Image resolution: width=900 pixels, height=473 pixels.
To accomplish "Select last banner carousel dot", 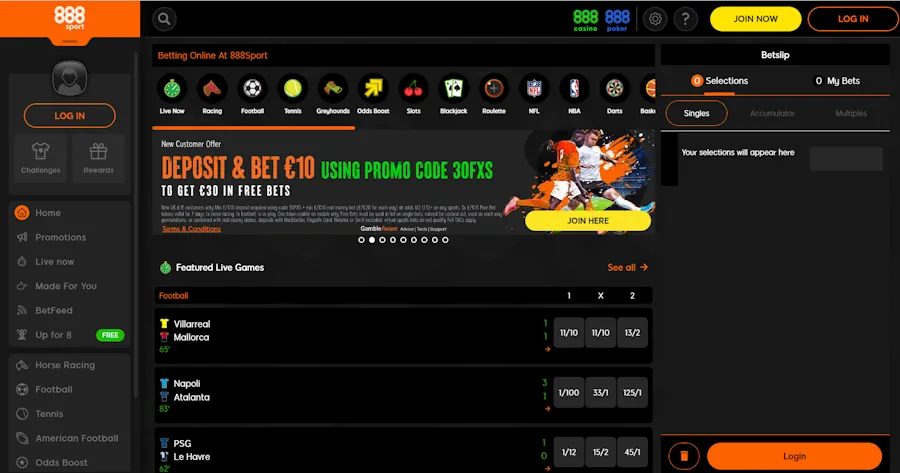I will (x=445, y=240).
